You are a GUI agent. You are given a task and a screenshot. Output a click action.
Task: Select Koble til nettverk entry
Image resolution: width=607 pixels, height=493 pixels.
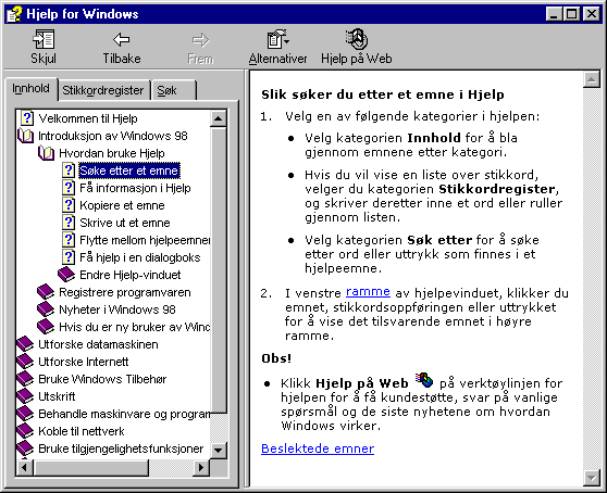click(x=81, y=431)
